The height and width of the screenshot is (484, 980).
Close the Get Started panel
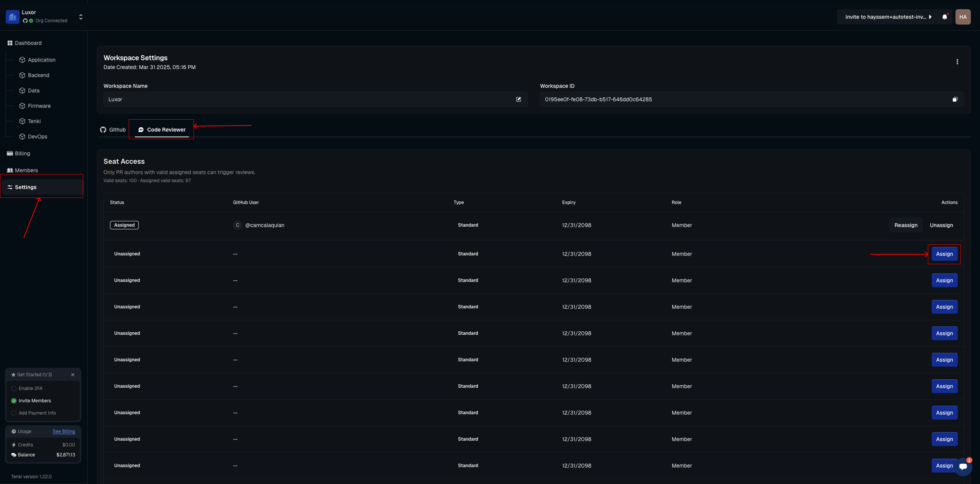pos(73,375)
